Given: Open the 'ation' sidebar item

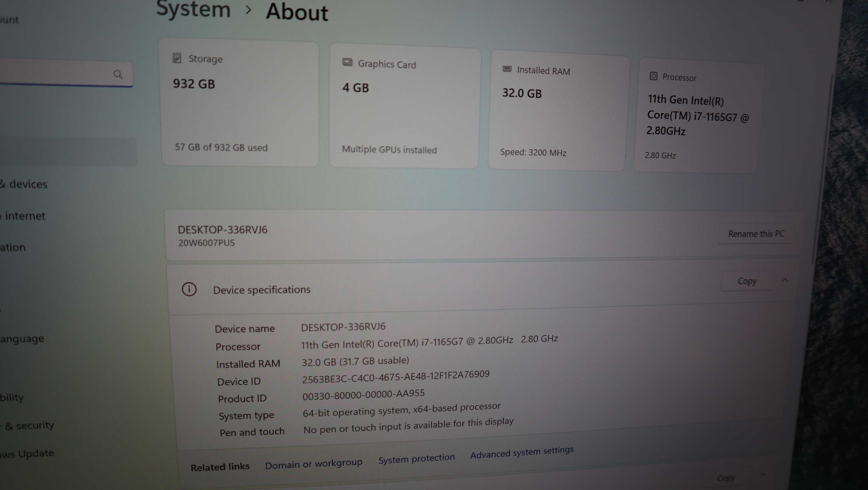Looking at the screenshot, I should click(13, 247).
